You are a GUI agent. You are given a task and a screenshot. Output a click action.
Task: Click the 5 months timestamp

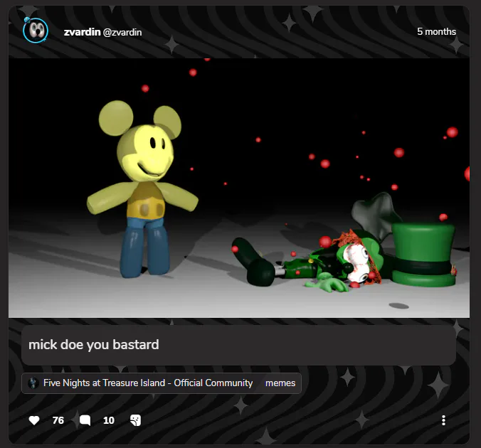click(436, 31)
